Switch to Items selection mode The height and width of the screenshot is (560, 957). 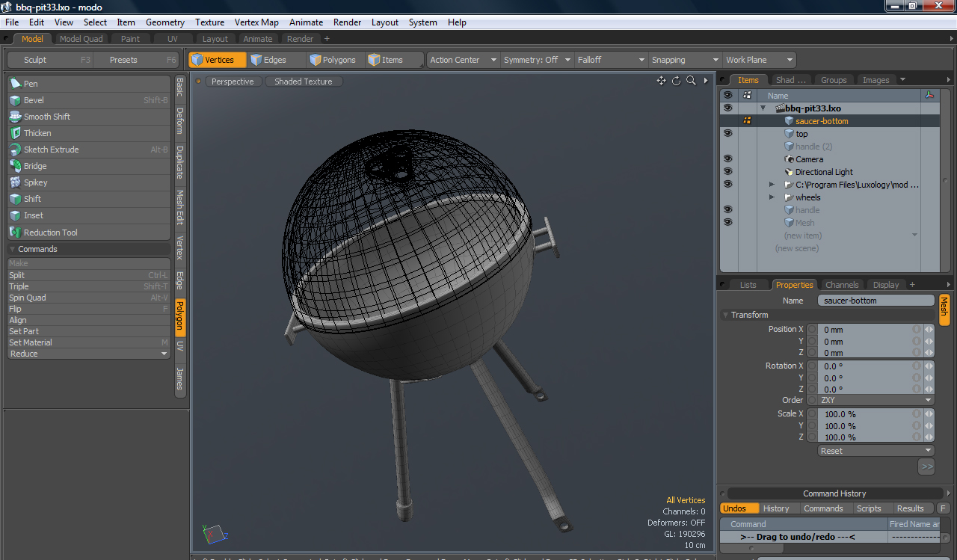tap(394, 60)
